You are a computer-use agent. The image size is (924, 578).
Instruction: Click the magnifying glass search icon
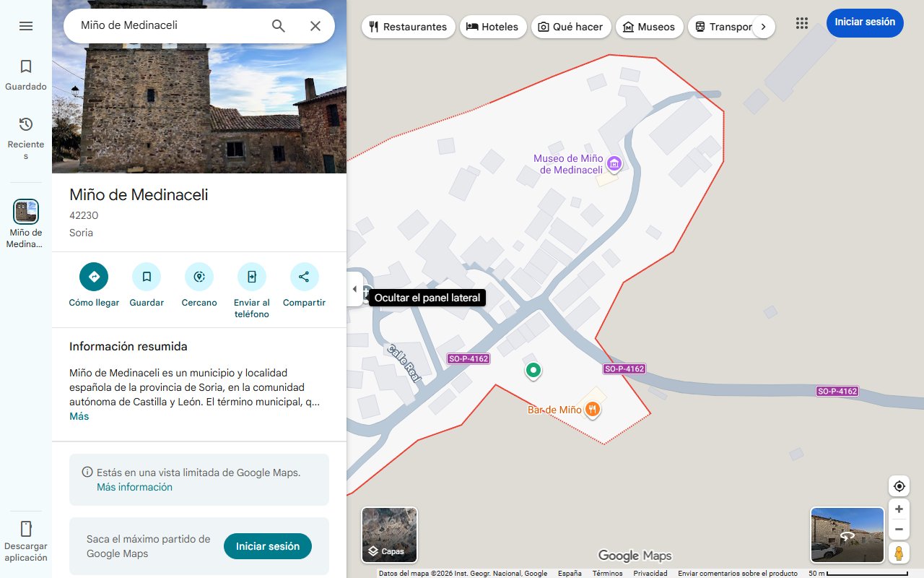pyautogui.click(x=278, y=25)
